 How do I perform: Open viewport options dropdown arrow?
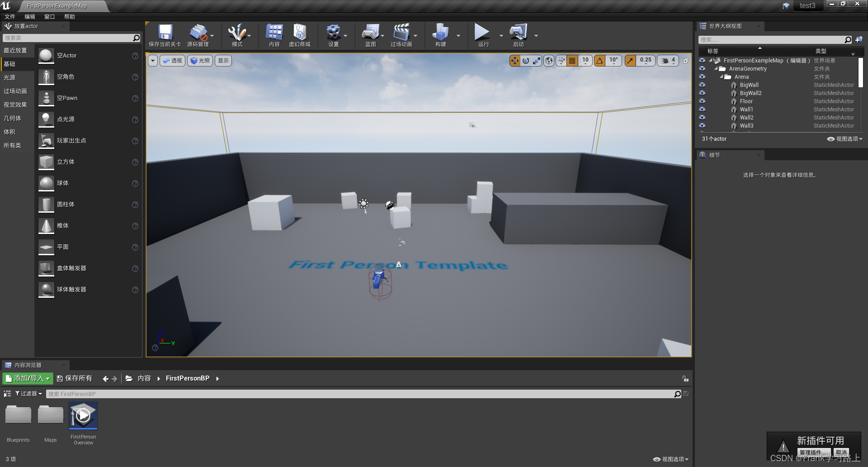click(x=153, y=61)
